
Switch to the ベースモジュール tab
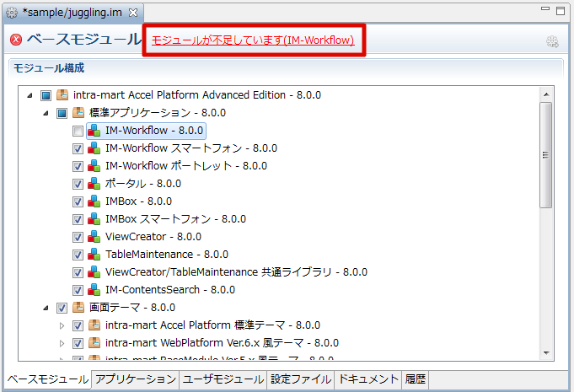(x=47, y=379)
